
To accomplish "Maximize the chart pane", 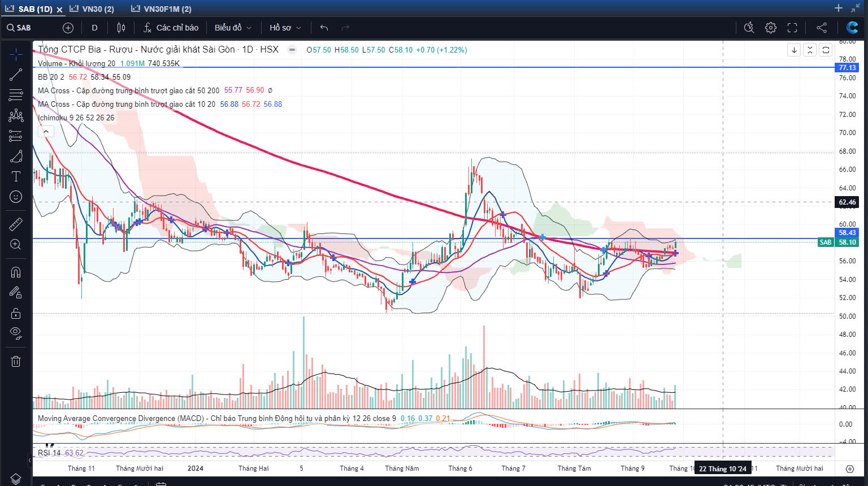I will pyautogui.click(x=826, y=50).
